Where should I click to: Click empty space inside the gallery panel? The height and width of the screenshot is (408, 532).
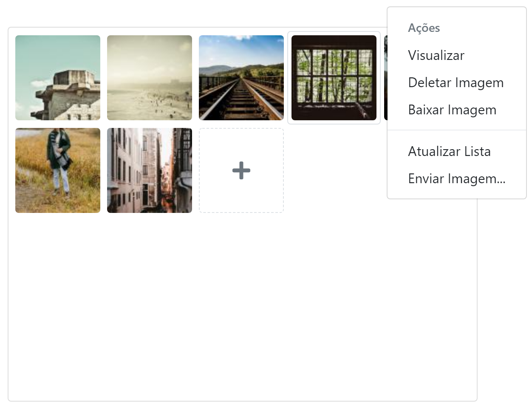[x=242, y=306]
